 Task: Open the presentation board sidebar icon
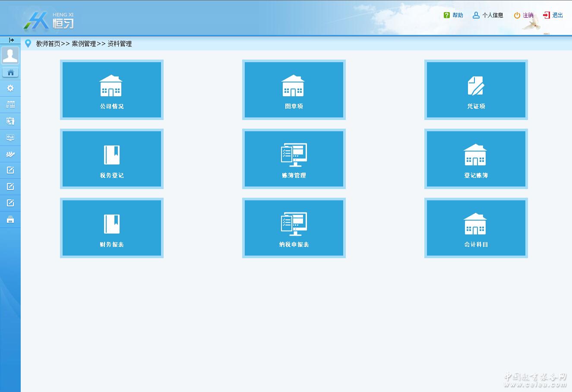[x=10, y=121]
